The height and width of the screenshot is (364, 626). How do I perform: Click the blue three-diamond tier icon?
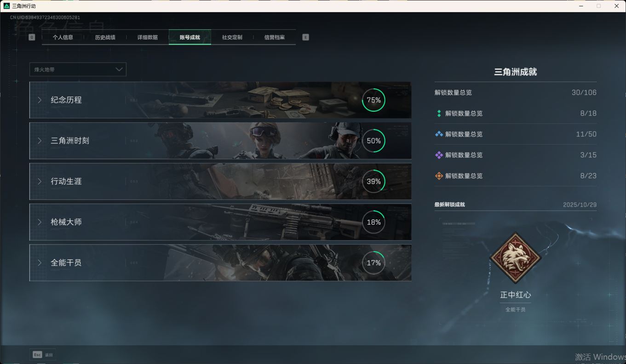439,134
